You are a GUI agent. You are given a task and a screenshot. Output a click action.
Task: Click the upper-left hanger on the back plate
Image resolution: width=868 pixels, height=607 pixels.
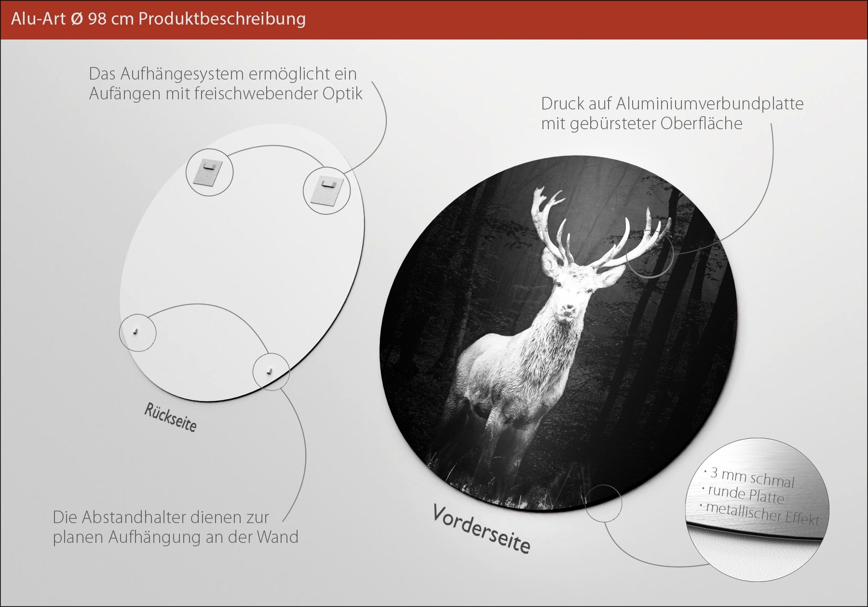pos(209,172)
